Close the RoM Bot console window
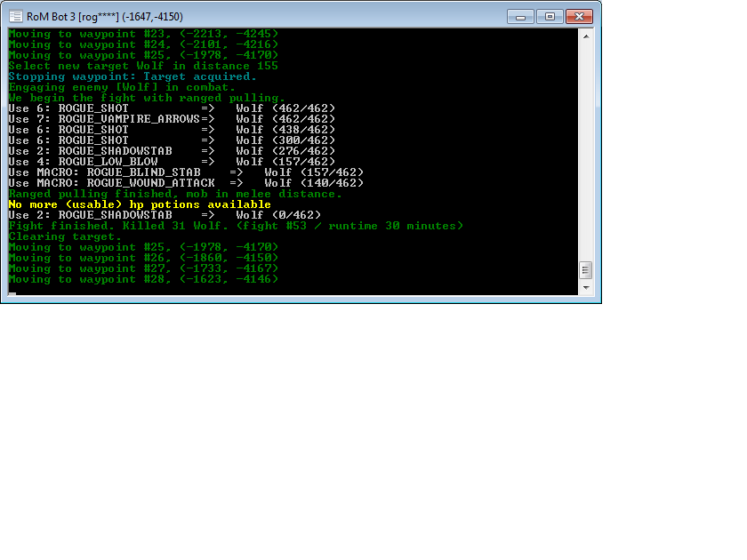This screenshot has height=560, width=747. click(x=579, y=16)
